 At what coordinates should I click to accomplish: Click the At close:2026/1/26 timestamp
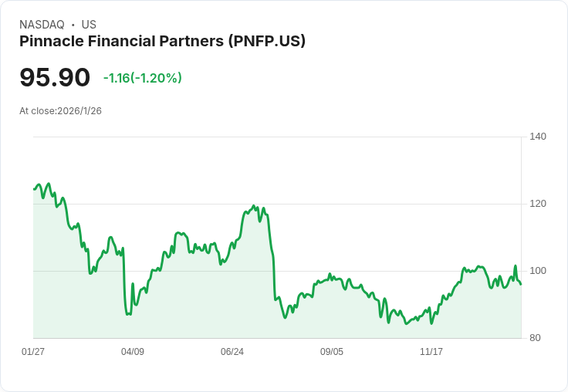pos(60,111)
